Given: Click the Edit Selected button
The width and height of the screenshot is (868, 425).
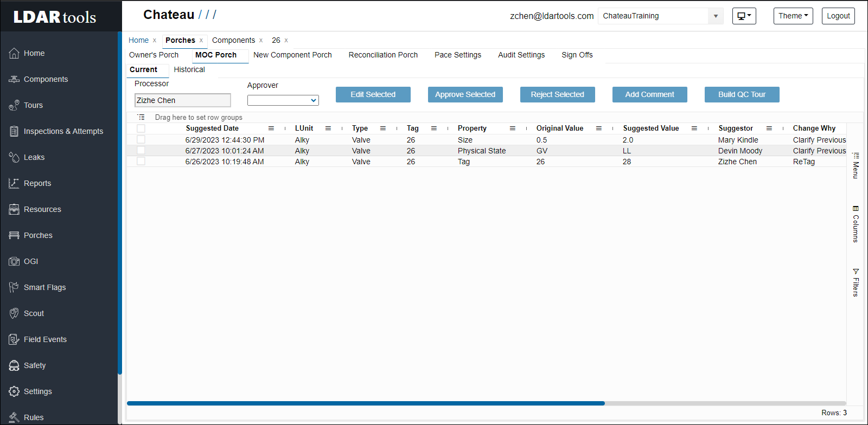Looking at the screenshot, I should 373,94.
